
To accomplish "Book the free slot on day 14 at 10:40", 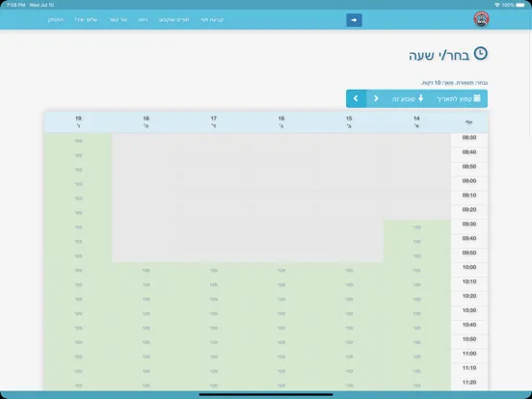I will click(x=417, y=328).
